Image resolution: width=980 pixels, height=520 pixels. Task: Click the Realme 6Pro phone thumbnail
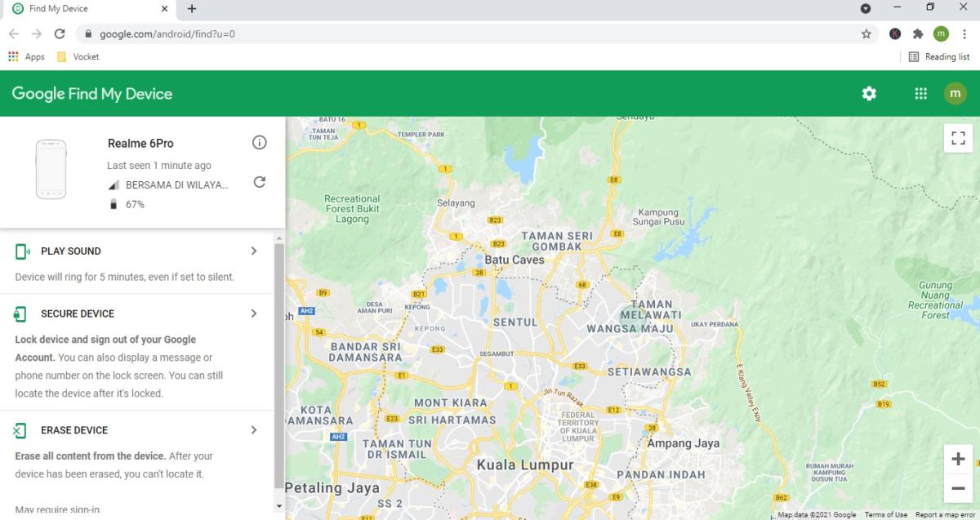point(51,169)
